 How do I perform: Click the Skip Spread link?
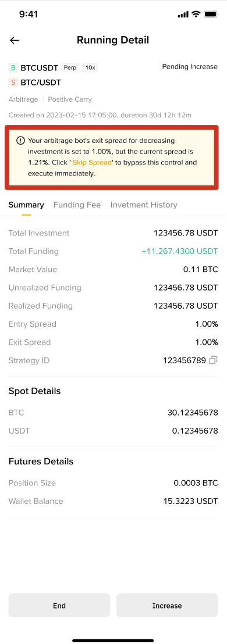[x=92, y=162]
